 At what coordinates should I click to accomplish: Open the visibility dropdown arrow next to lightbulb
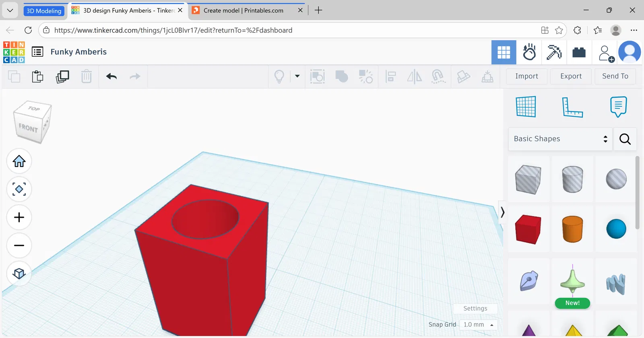click(297, 76)
